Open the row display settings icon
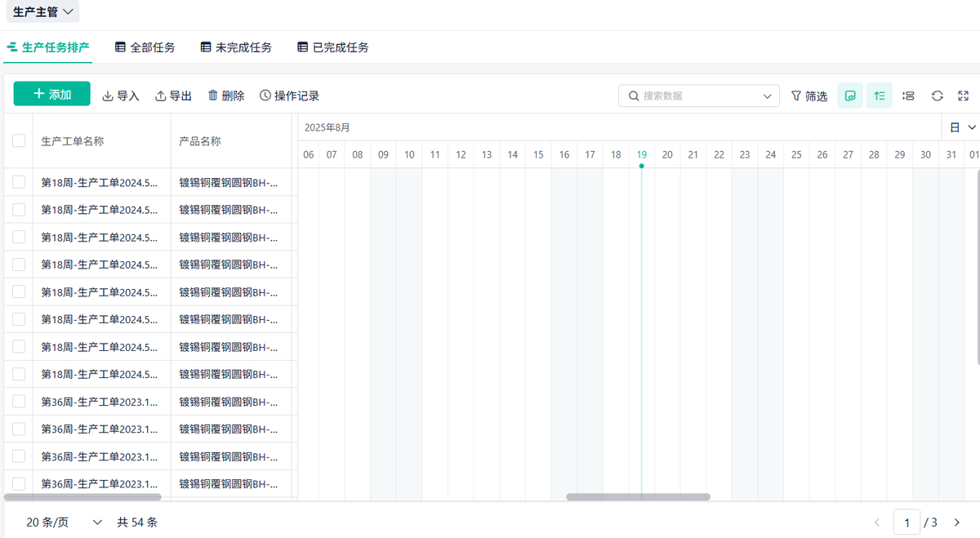This screenshot has height=538, width=980. click(x=908, y=96)
